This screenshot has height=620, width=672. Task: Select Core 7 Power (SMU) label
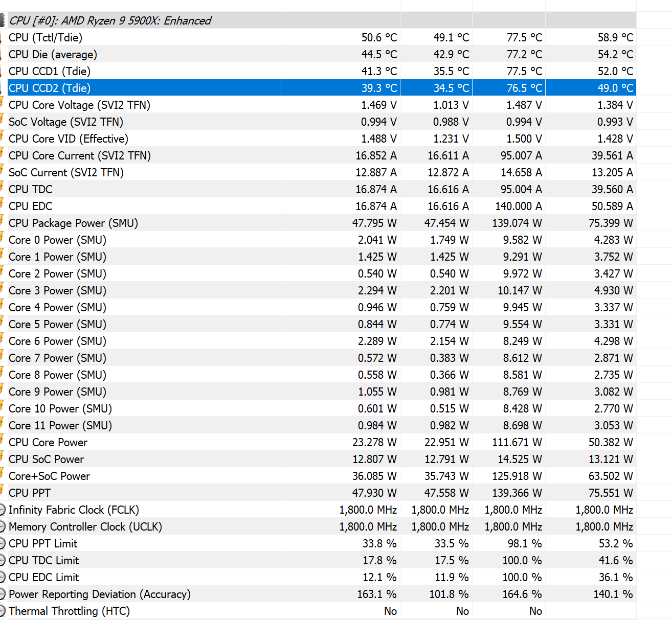tap(57, 358)
